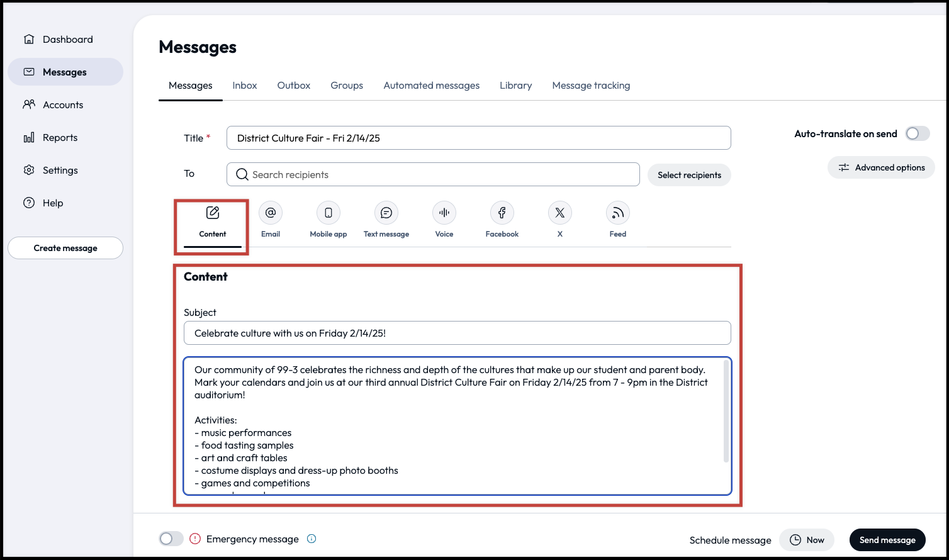Choose the Text message channel icon
This screenshot has height=560, width=949.
386,213
